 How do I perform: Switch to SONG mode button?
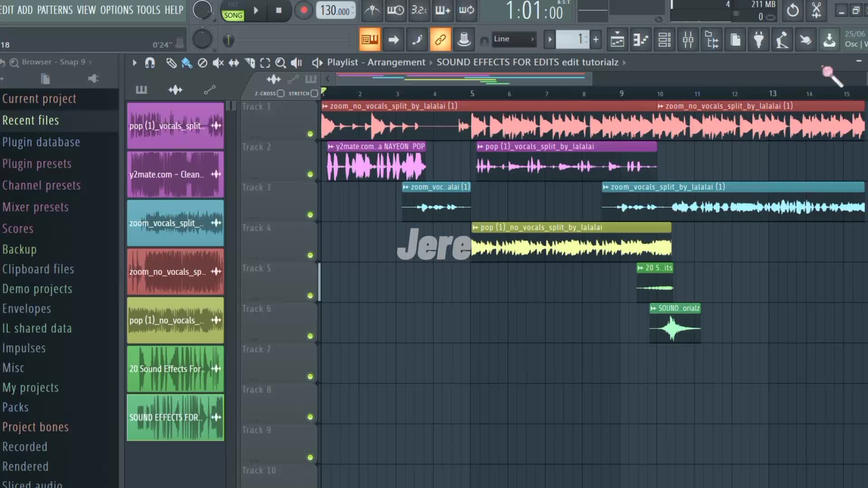pyautogui.click(x=233, y=15)
